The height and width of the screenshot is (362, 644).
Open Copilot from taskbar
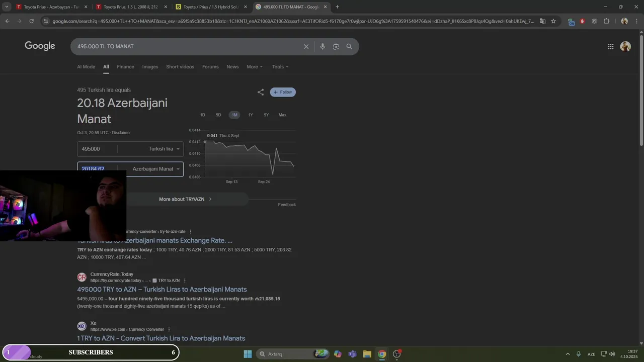pos(338,354)
